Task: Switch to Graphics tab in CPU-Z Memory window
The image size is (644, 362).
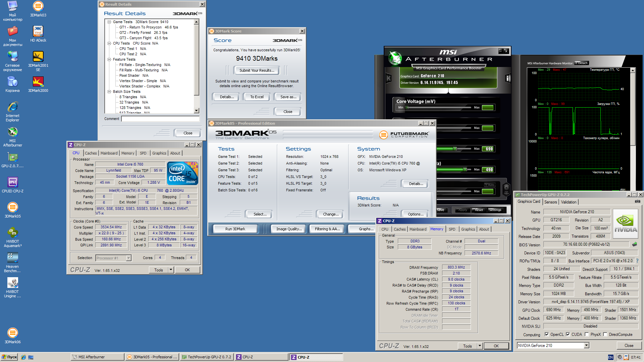Action: [468, 229]
